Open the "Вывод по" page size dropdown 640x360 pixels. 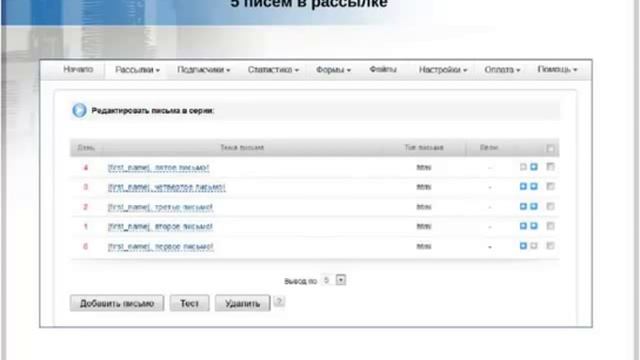341,280
